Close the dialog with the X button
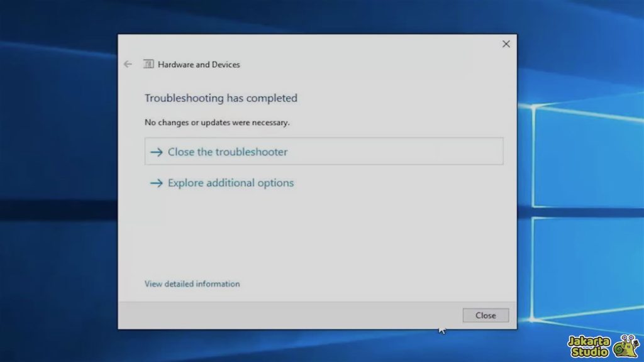The height and width of the screenshot is (362, 644). (x=506, y=44)
